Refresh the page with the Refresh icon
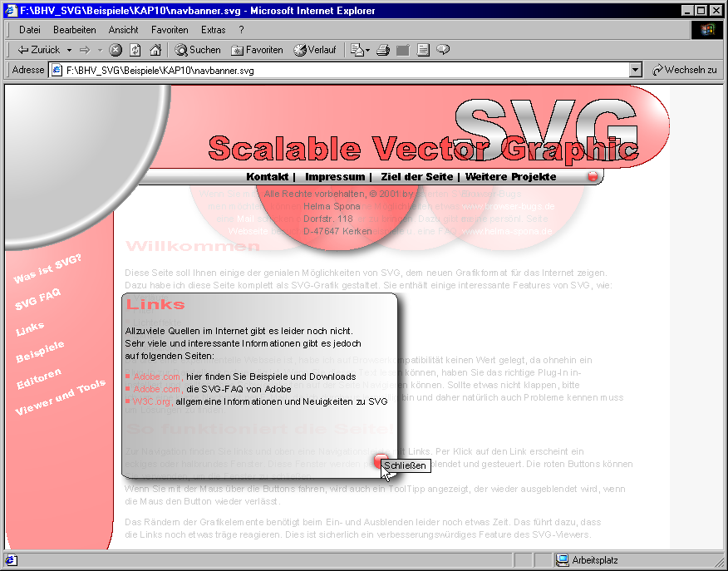The height and width of the screenshot is (571, 728). click(x=135, y=50)
